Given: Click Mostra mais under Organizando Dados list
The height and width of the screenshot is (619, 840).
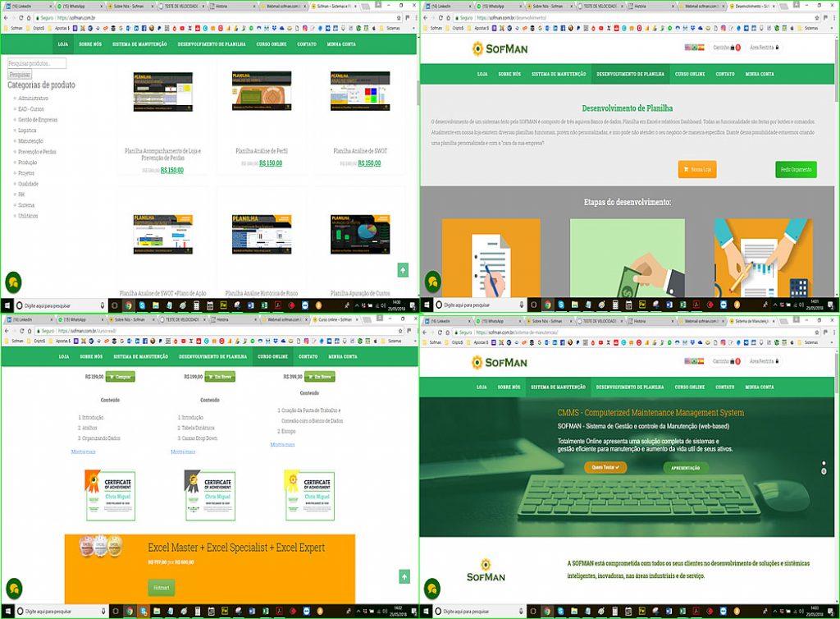Looking at the screenshot, I should click(83, 452).
